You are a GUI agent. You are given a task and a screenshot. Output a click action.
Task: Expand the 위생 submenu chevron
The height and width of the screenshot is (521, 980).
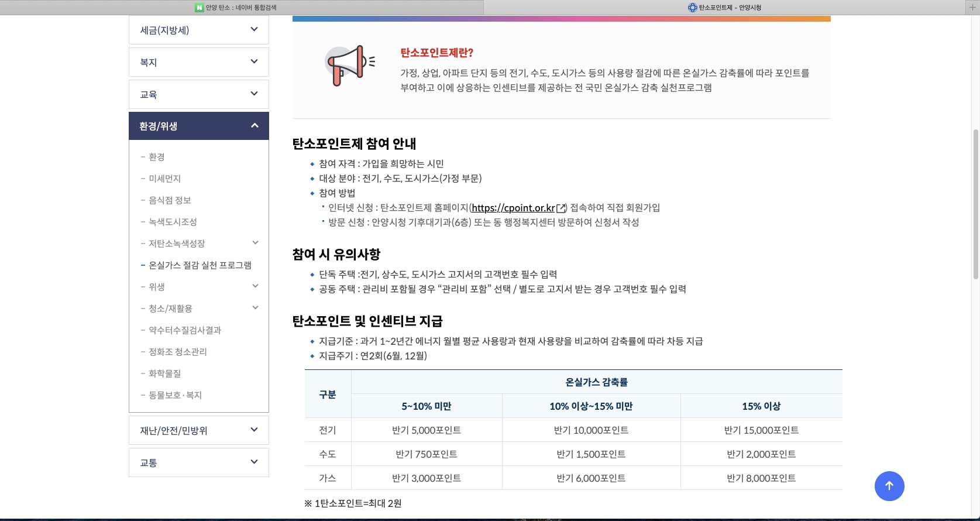255,286
